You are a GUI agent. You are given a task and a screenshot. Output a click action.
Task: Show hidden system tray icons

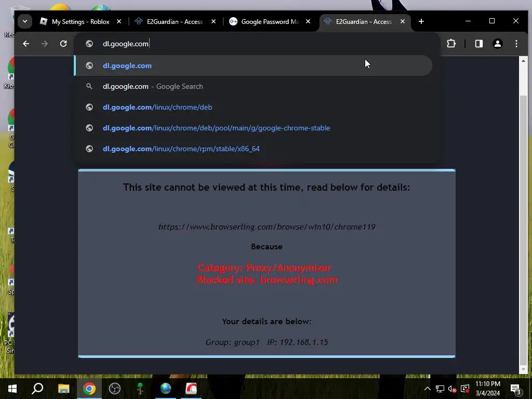(428, 389)
